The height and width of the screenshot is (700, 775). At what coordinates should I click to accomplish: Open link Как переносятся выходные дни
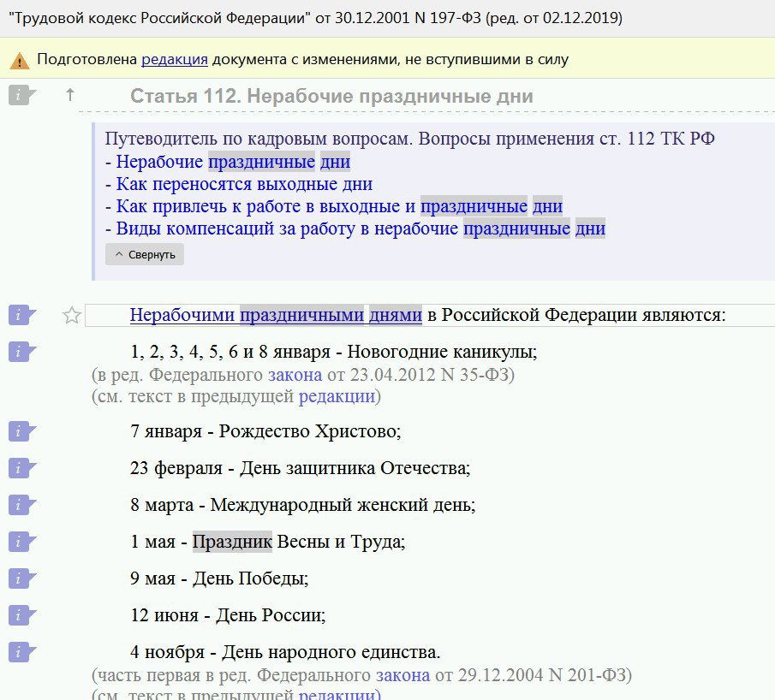(244, 184)
